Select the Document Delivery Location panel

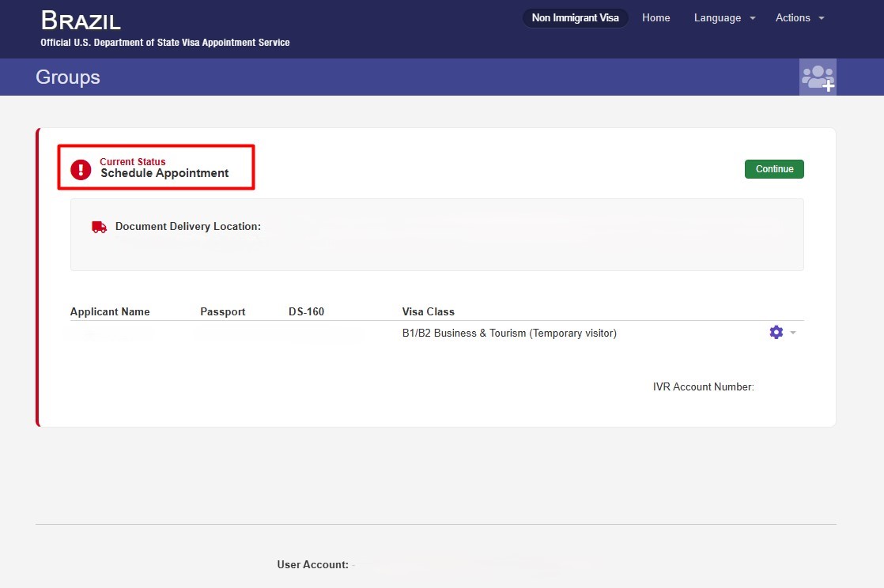click(x=437, y=235)
